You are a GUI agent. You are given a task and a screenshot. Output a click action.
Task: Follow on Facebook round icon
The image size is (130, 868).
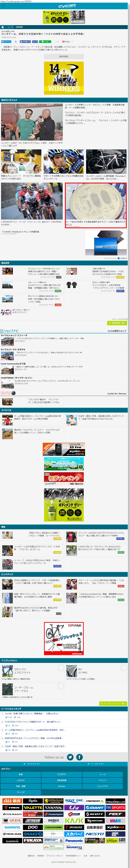tap(79, 757)
